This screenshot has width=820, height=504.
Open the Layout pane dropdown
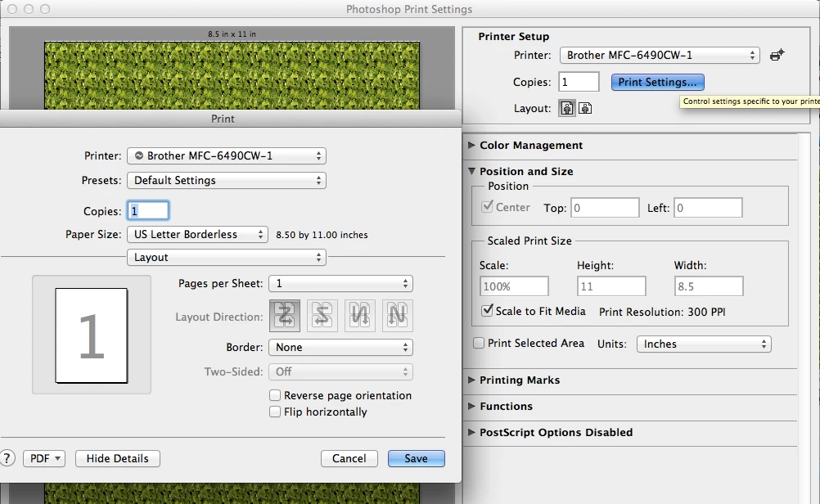(227, 257)
